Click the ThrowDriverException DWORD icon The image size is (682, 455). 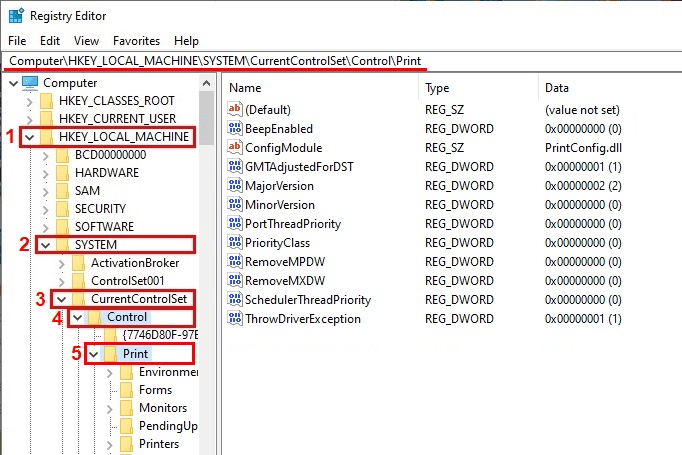pyautogui.click(x=235, y=318)
